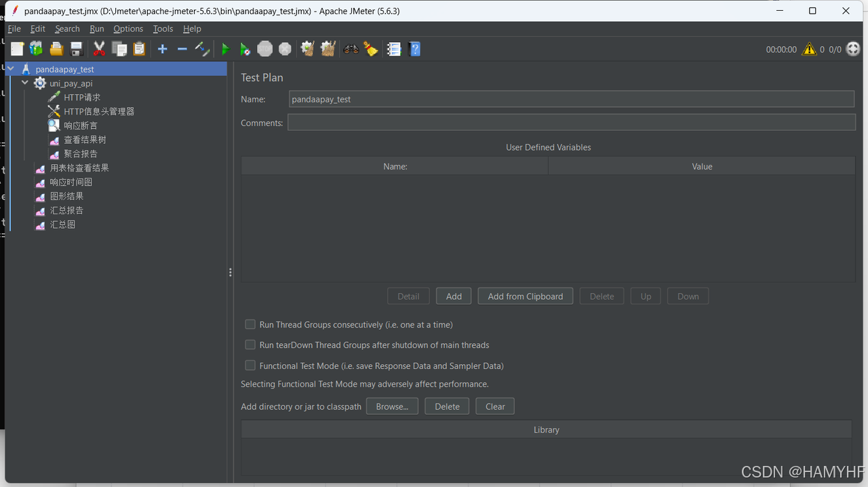Click the test plan Name input field
Image resolution: width=868 pixels, height=487 pixels.
(571, 99)
